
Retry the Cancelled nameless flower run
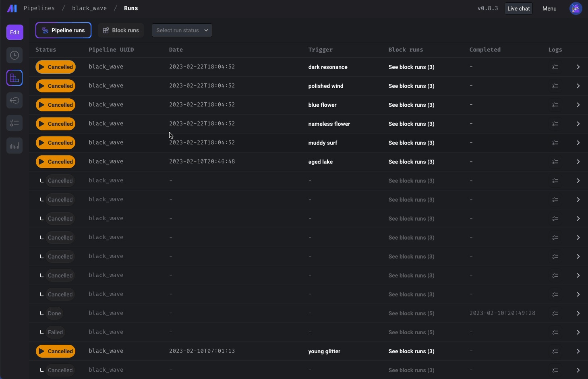click(x=56, y=124)
